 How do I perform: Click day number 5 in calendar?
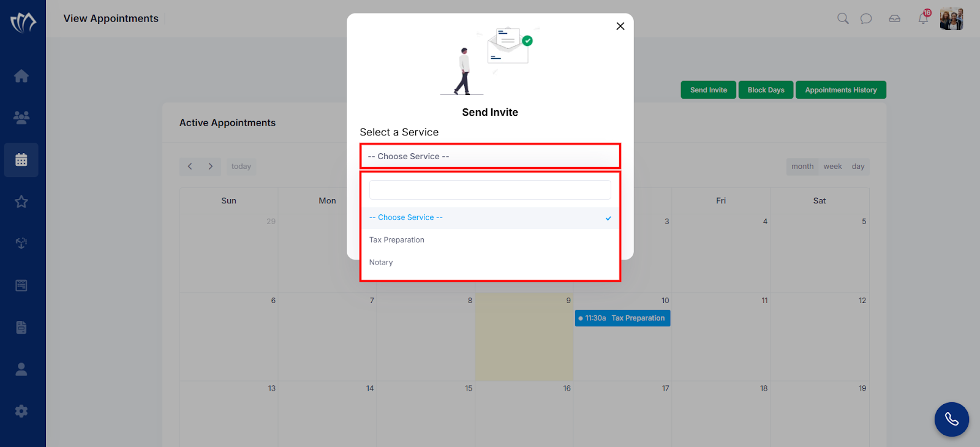click(x=864, y=222)
